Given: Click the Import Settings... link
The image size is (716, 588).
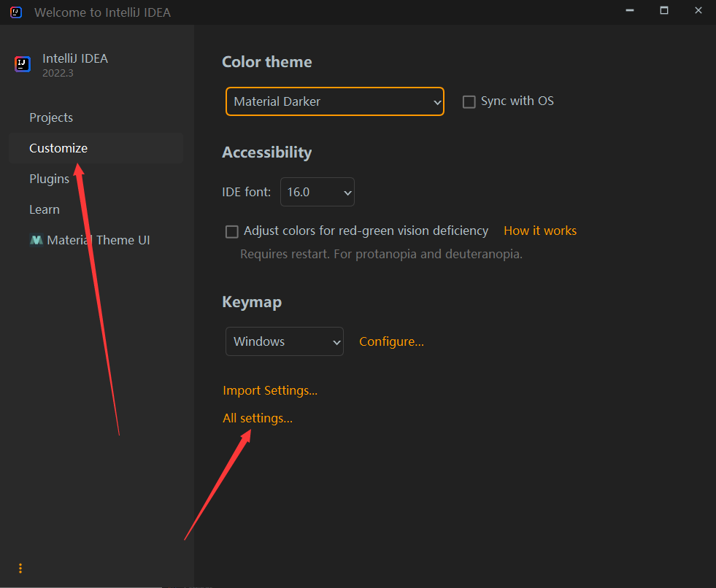Looking at the screenshot, I should point(270,390).
